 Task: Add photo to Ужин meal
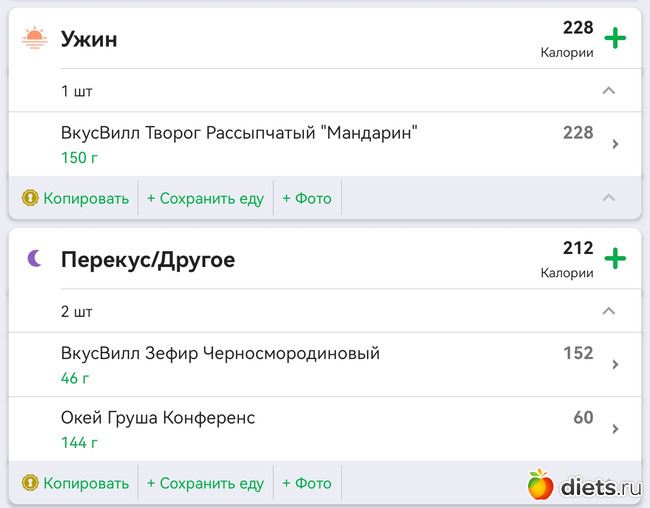[307, 198]
